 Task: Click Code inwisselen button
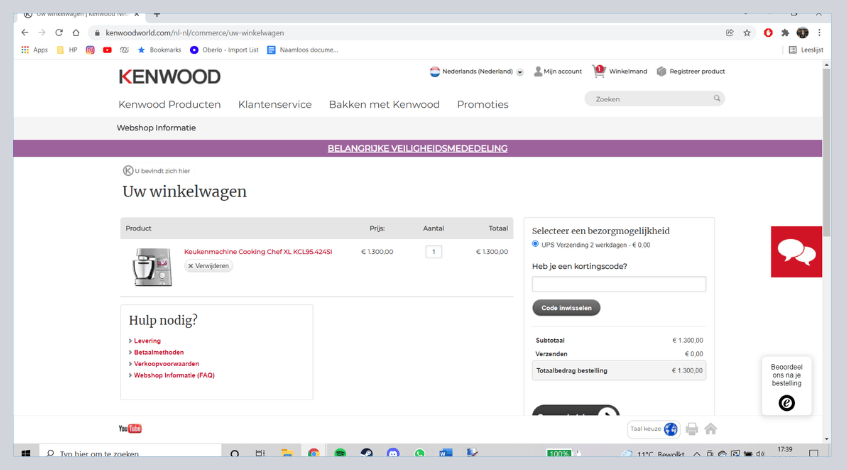coord(566,308)
